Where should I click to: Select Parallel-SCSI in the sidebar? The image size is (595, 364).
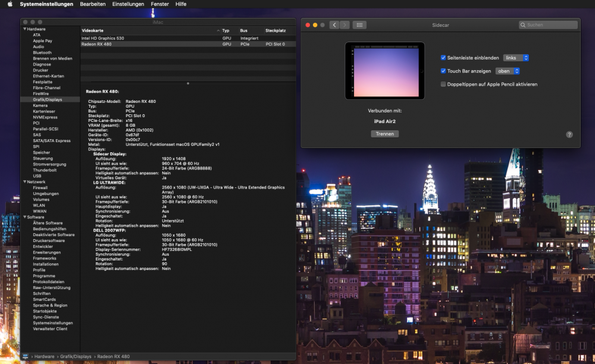point(46,129)
